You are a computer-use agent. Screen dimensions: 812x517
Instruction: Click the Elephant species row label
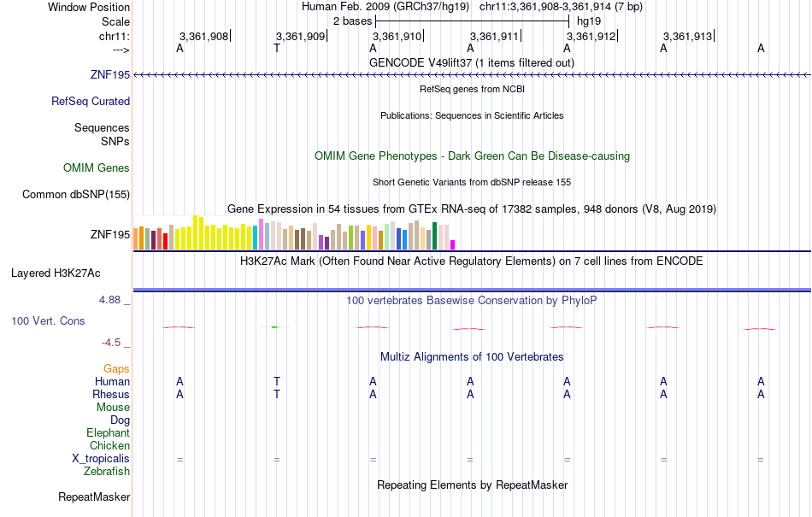pos(108,432)
